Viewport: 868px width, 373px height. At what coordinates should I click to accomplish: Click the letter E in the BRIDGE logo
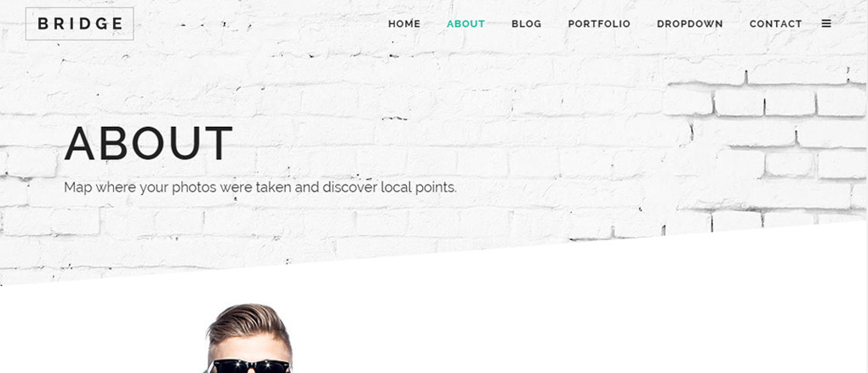(117, 24)
